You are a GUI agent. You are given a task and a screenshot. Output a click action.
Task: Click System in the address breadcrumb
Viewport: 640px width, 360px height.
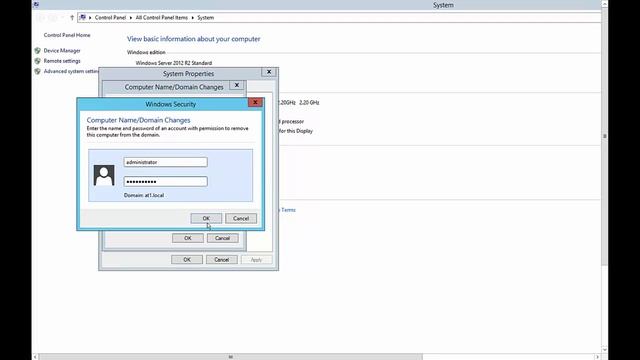[x=205, y=18]
